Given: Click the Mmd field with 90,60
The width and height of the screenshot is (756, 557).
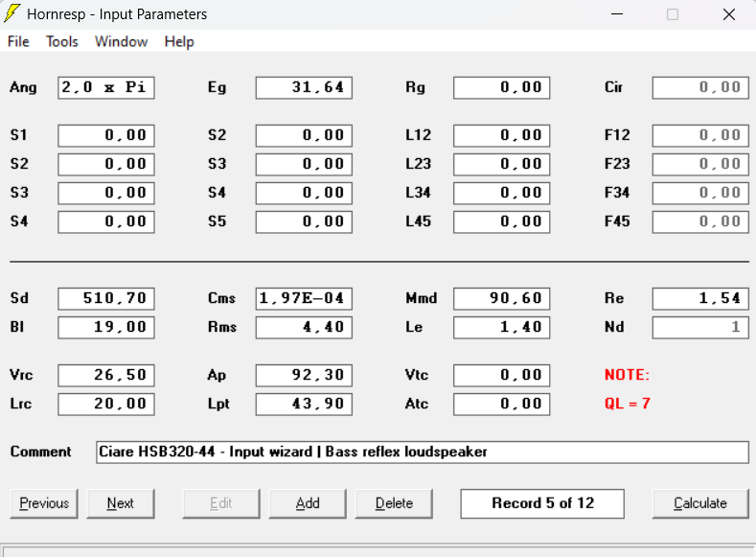Looking at the screenshot, I should 501,298.
